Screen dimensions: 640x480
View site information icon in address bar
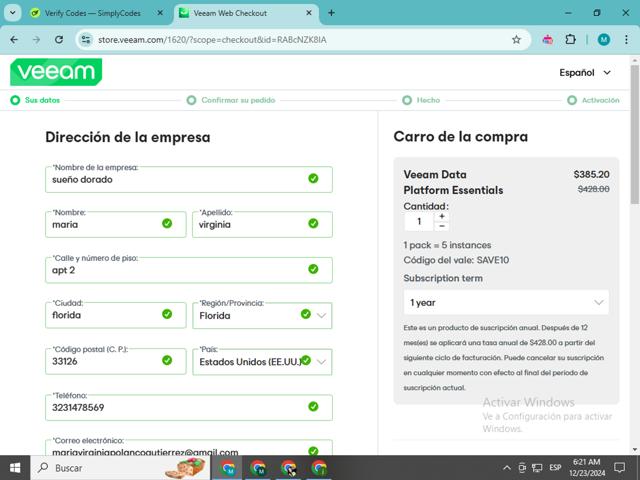click(x=86, y=40)
